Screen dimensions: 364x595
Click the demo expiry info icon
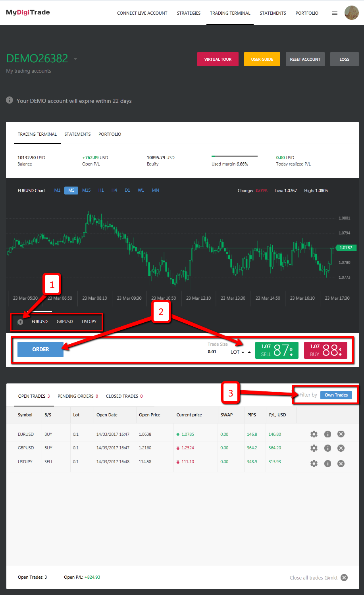tap(10, 100)
